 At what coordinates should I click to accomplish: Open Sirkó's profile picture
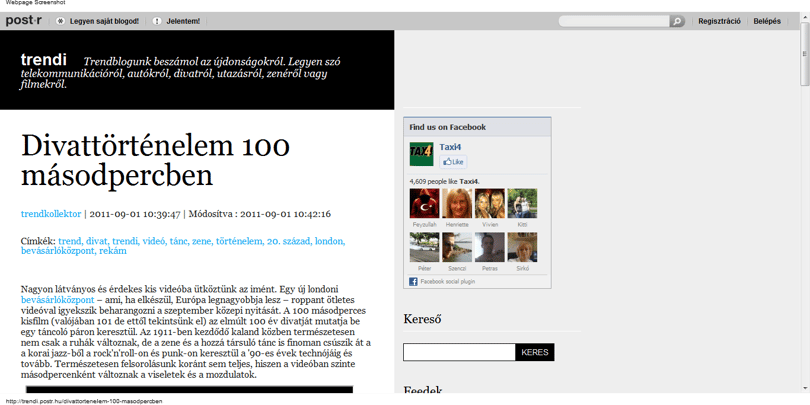click(x=522, y=247)
